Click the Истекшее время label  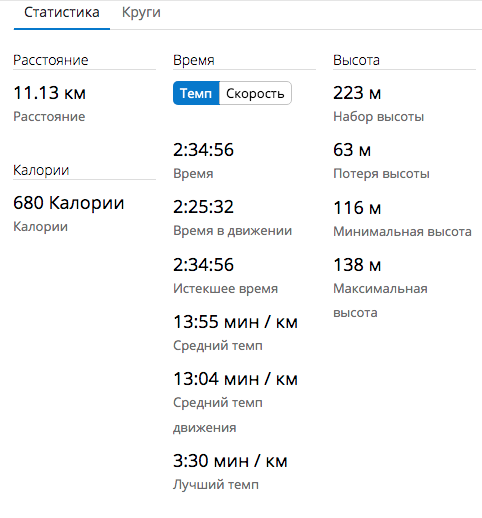(x=225, y=288)
